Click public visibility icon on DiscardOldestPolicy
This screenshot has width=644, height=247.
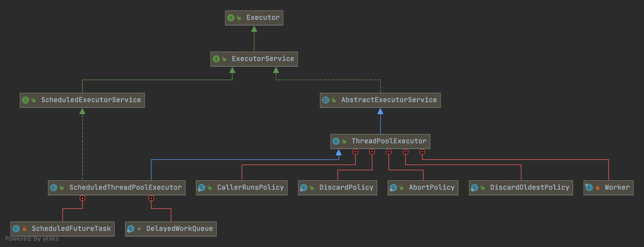click(482, 188)
